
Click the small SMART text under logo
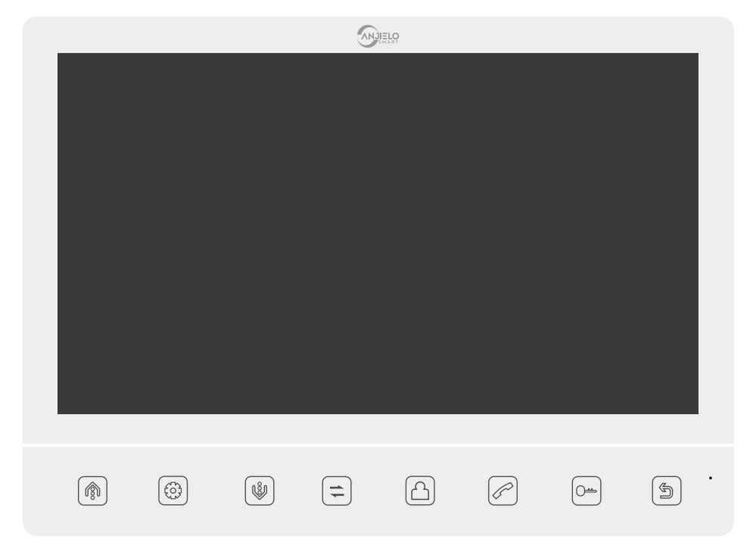click(x=389, y=42)
